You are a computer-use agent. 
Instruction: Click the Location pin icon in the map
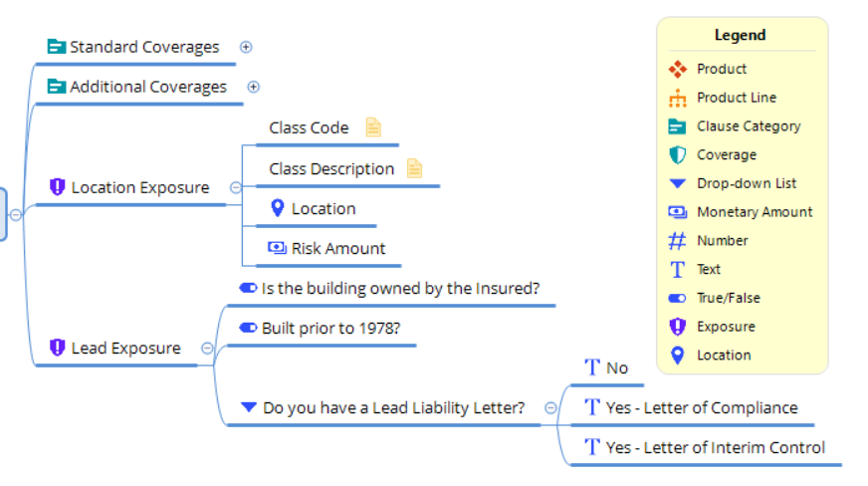click(278, 208)
